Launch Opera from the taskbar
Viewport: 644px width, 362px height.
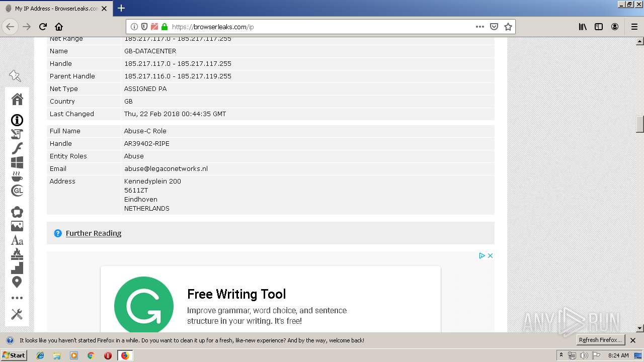pyautogui.click(x=108, y=355)
